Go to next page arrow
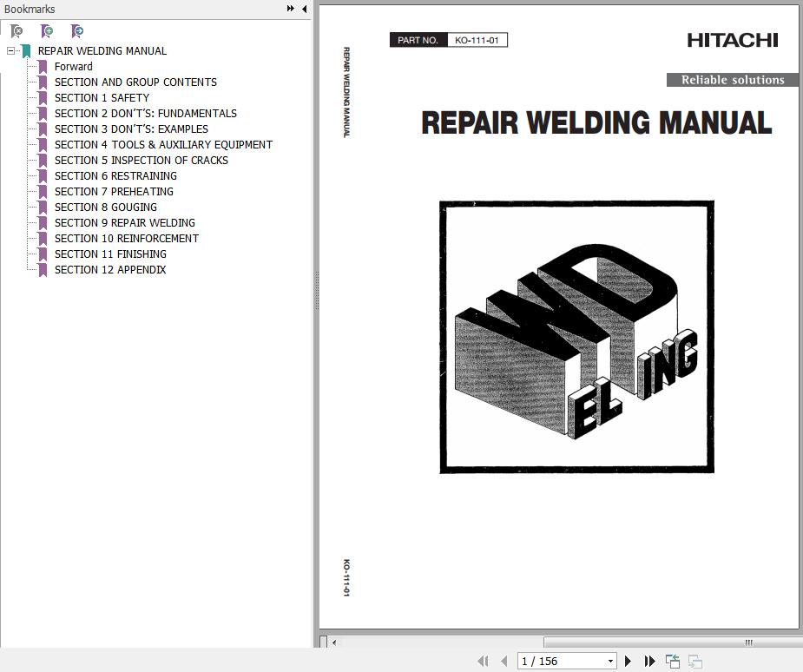 click(x=628, y=662)
